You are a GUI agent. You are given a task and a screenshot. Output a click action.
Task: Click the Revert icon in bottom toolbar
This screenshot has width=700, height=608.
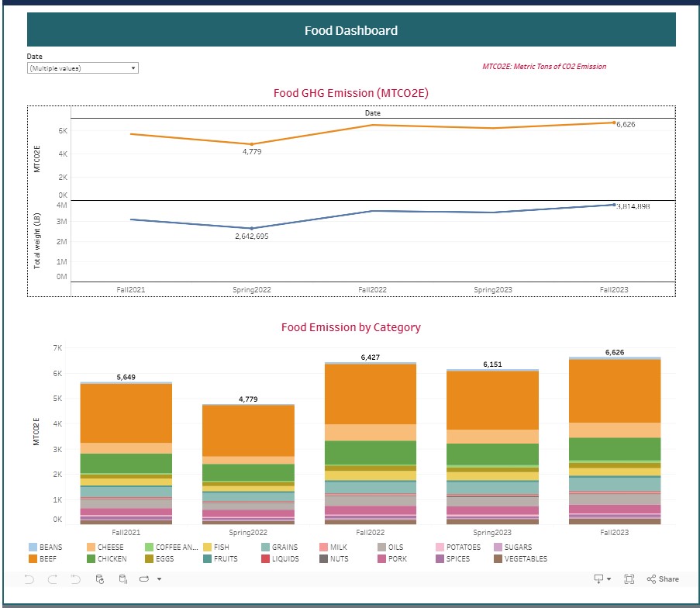coord(75,579)
